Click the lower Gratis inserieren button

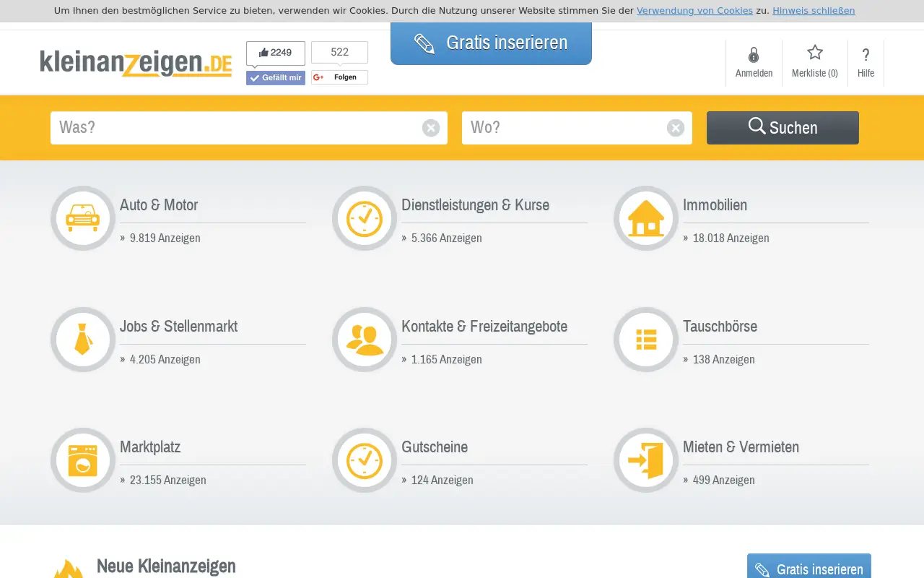point(809,567)
